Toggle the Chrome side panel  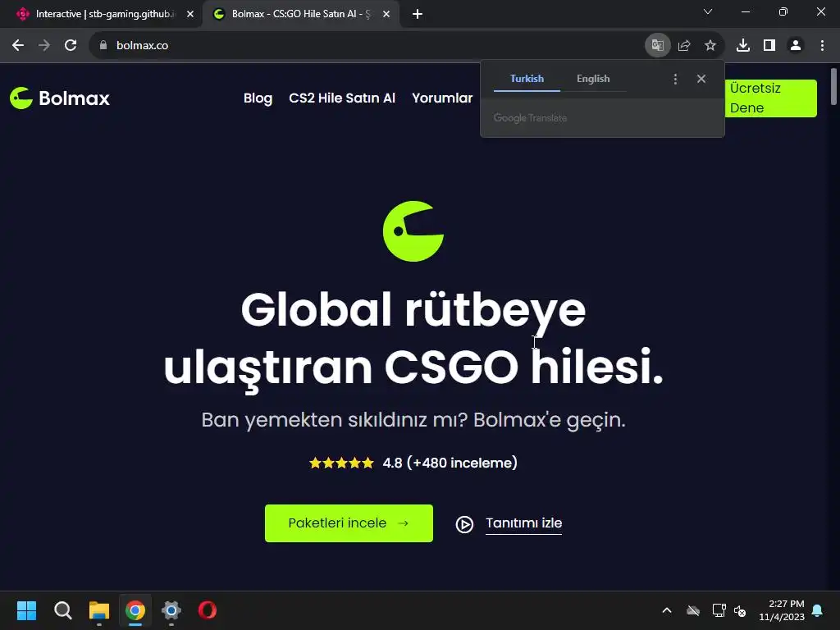pos(769,46)
